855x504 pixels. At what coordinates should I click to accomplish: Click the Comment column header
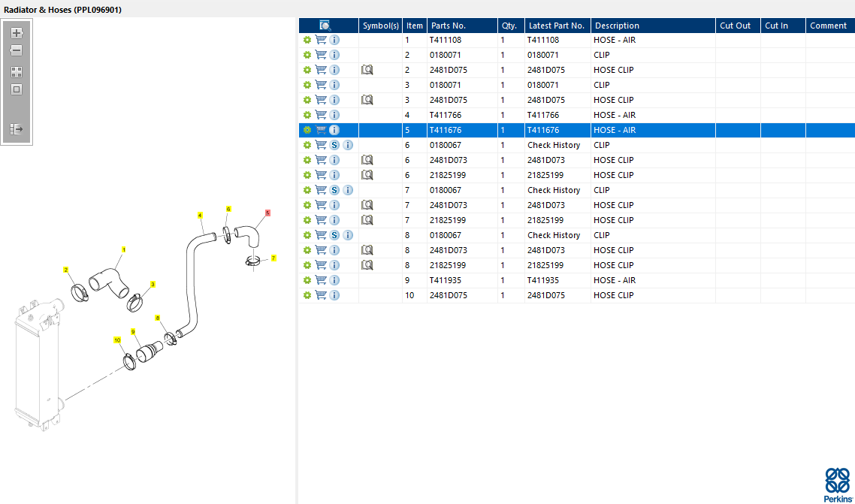click(x=830, y=26)
